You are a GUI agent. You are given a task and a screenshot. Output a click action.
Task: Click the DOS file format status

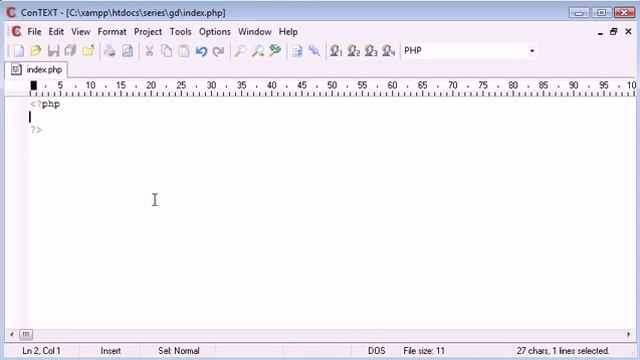click(x=376, y=351)
